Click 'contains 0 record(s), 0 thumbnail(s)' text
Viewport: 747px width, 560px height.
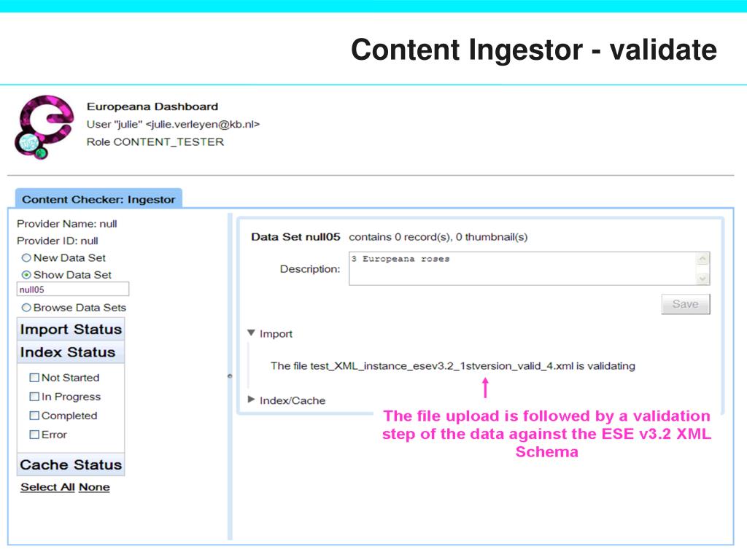coord(438,237)
